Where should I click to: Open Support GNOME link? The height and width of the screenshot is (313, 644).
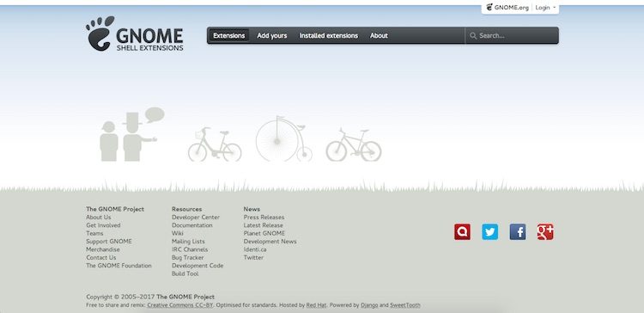pos(109,242)
